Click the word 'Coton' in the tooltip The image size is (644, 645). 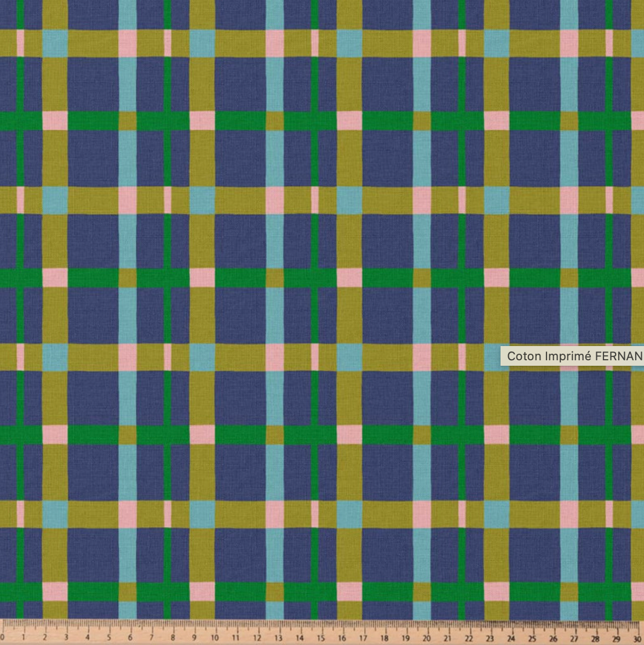[521, 356]
